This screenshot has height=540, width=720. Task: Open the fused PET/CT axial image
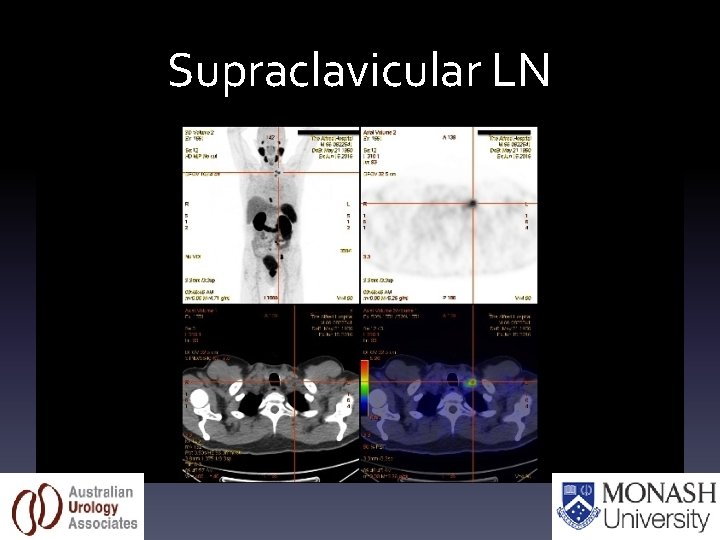449,394
